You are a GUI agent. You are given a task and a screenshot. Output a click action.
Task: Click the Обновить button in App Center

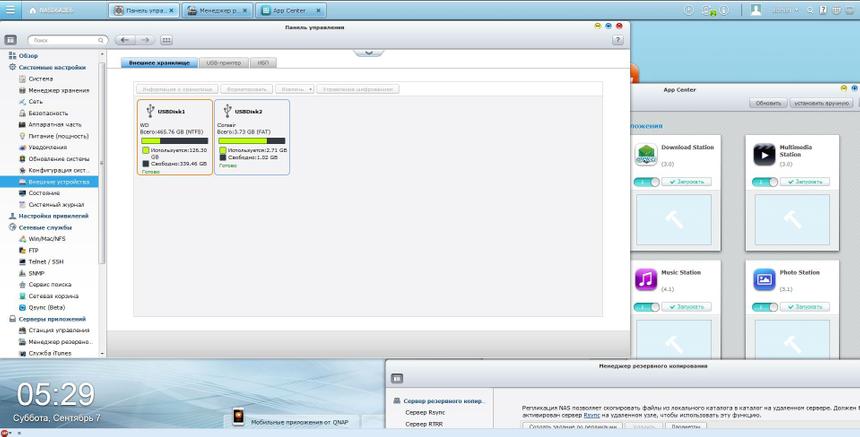click(768, 103)
